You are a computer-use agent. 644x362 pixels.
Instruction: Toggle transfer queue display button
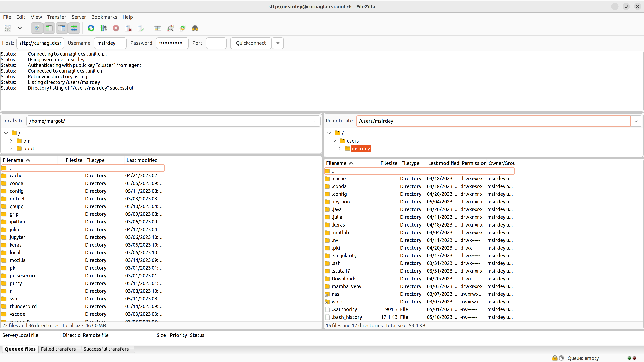(74, 28)
